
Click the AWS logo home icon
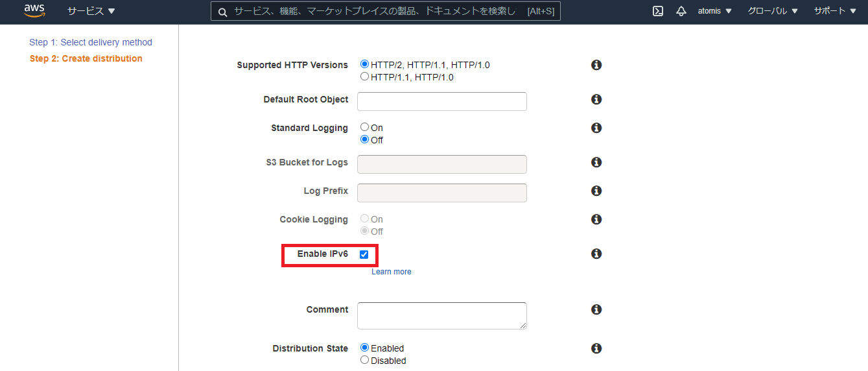pos(34,11)
